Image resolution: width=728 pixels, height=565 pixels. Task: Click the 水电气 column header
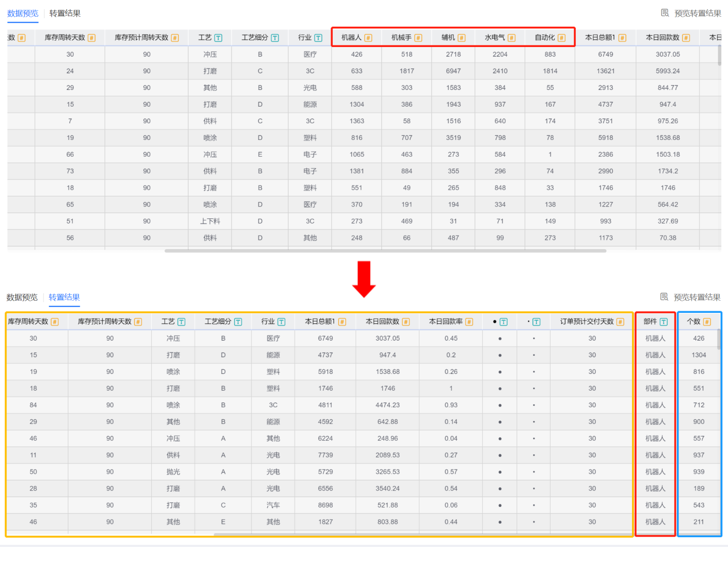point(494,38)
